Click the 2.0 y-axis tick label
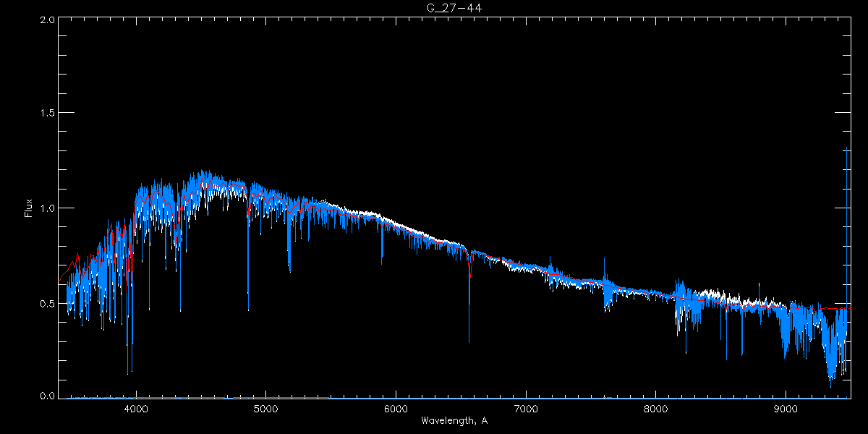This screenshot has width=868, height=434. tap(47, 20)
